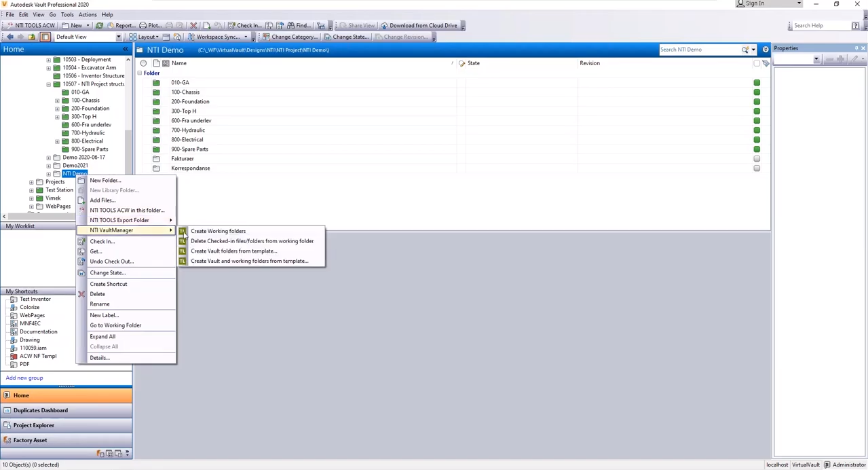The height and width of the screenshot is (470, 868).
Task: Click Change State toolbar button
Action: (346, 37)
